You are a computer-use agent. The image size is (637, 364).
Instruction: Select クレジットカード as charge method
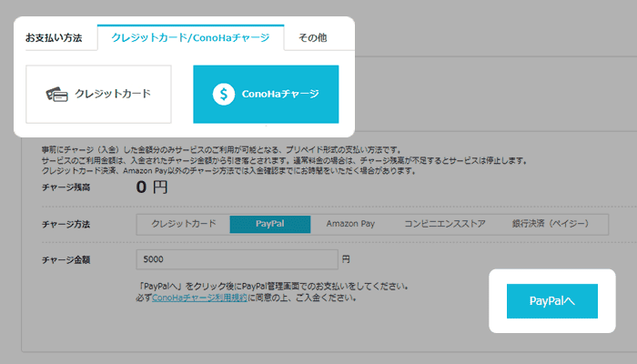click(184, 224)
